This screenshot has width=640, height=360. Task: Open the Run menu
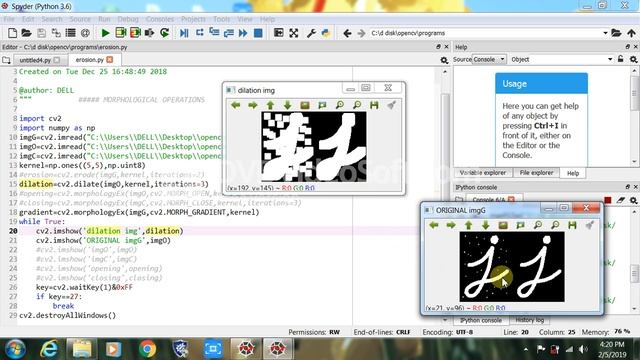point(104,19)
